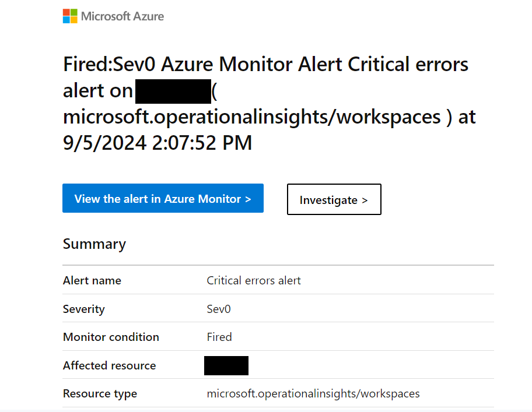Click the 9/5/2024 2:07:52 PM timestamp
This screenshot has width=532, height=412.
click(157, 143)
